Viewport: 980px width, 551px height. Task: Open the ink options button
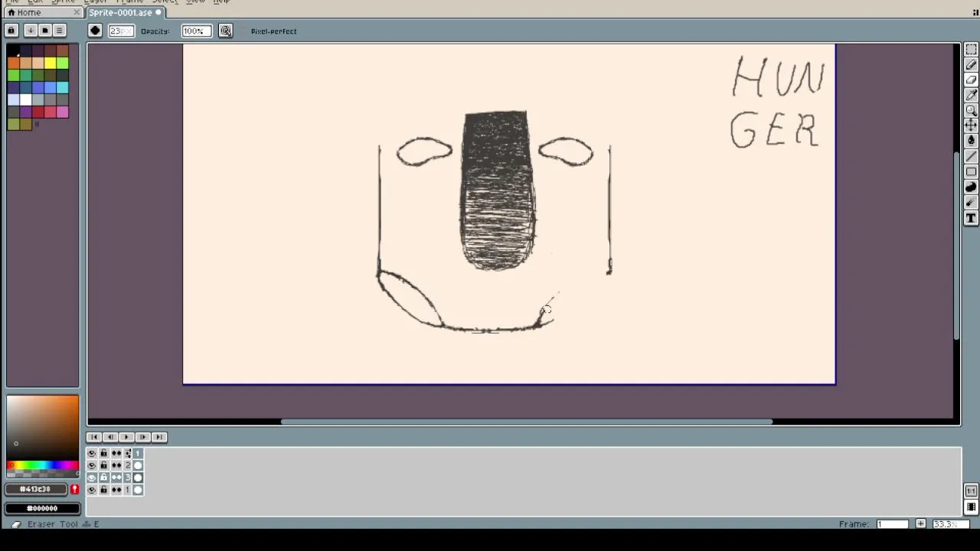226,31
